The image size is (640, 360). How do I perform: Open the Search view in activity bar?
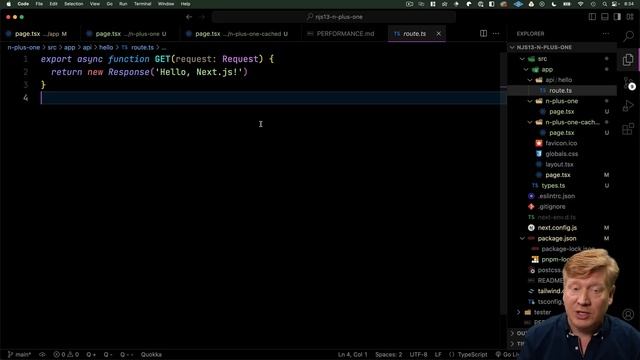628,36
